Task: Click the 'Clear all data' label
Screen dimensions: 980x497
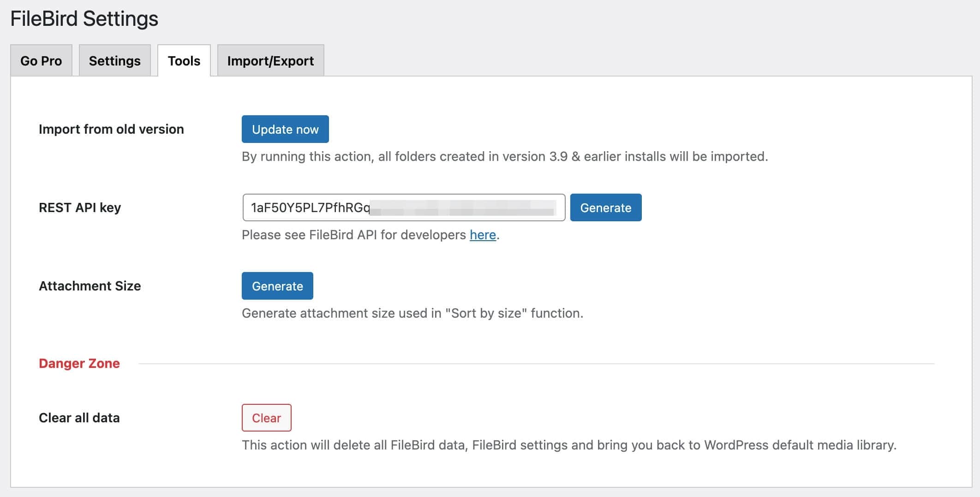Action: (x=79, y=418)
